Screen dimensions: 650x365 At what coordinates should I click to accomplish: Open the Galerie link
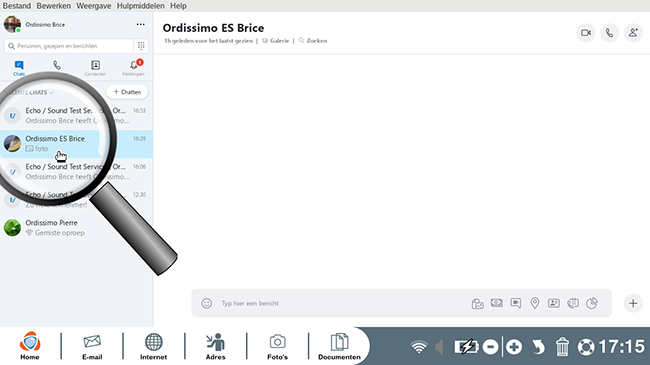276,41
